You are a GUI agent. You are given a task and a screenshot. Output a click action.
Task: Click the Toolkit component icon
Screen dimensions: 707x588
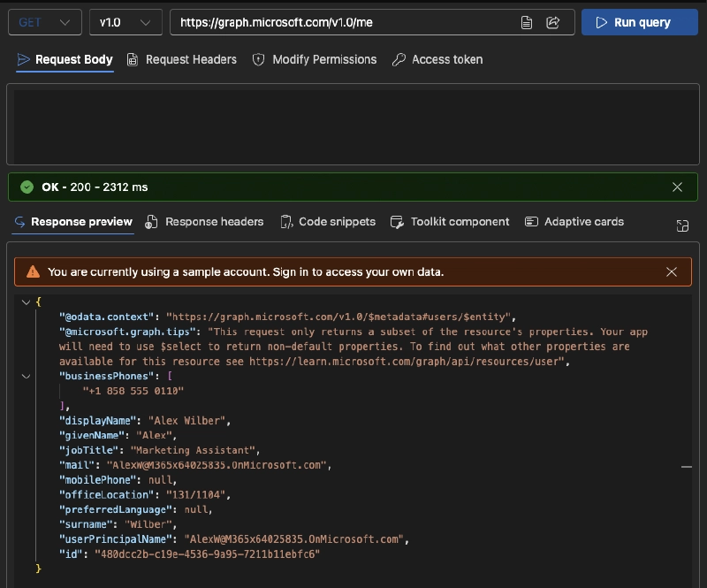[397, 222]
